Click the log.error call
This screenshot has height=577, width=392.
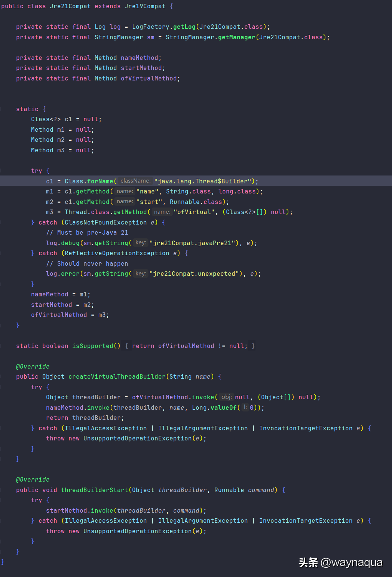pyautogui.click(x=63, y=274)
